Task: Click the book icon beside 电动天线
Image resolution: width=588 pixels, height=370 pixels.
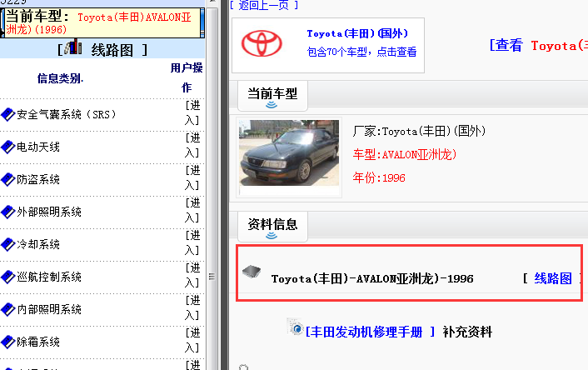Action: 7,147
